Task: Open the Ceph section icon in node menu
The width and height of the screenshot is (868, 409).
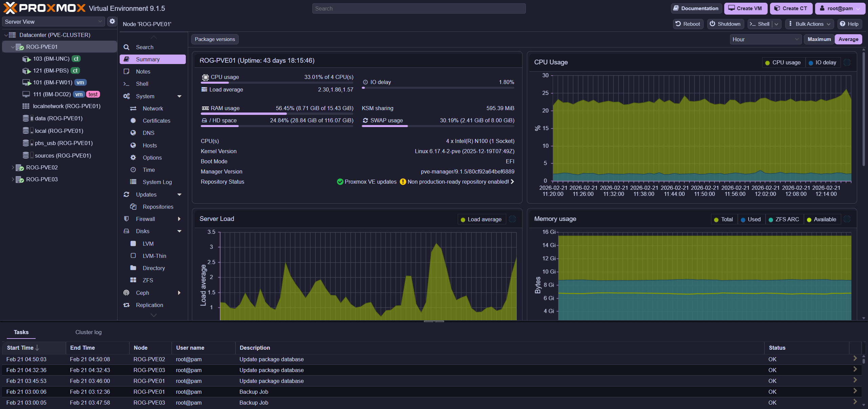Action: pos(126,293)
